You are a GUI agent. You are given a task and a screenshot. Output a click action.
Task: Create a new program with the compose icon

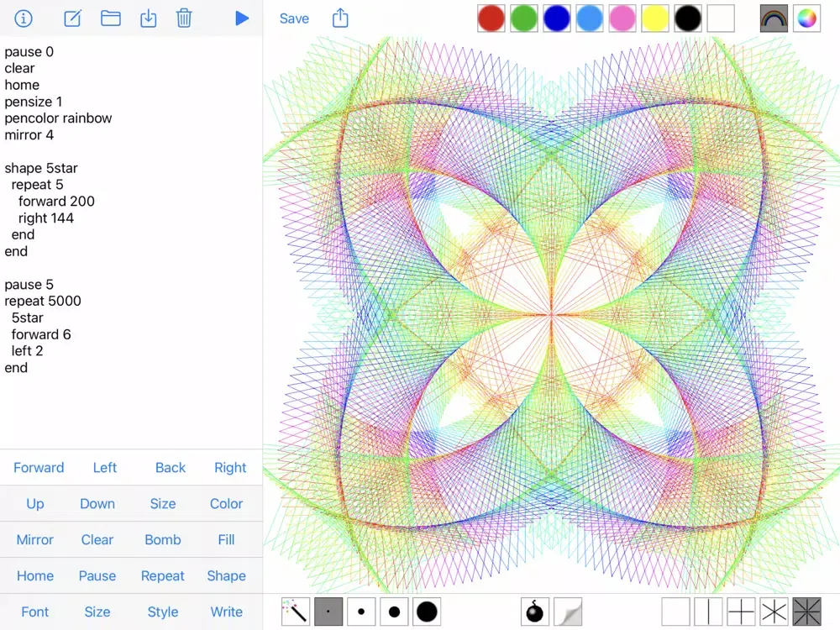[72, 18]
